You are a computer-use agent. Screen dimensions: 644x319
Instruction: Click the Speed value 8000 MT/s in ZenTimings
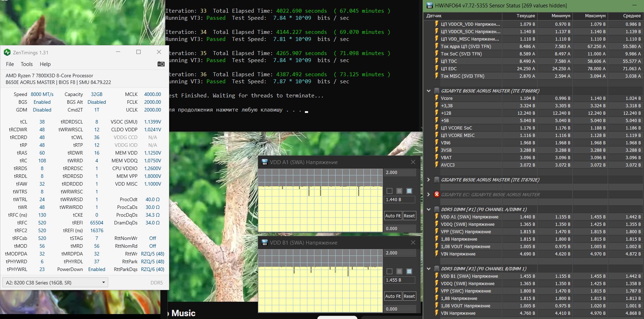[x=42, y=94]
